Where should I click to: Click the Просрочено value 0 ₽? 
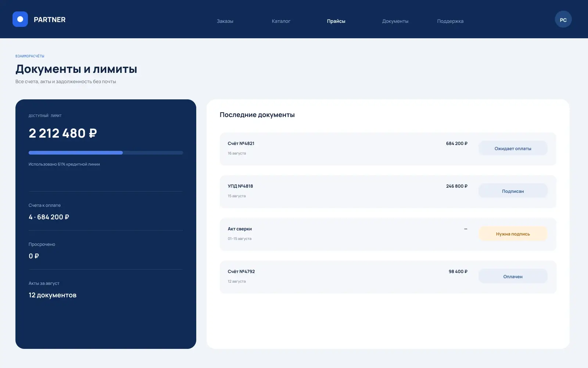tap(34, 256)
